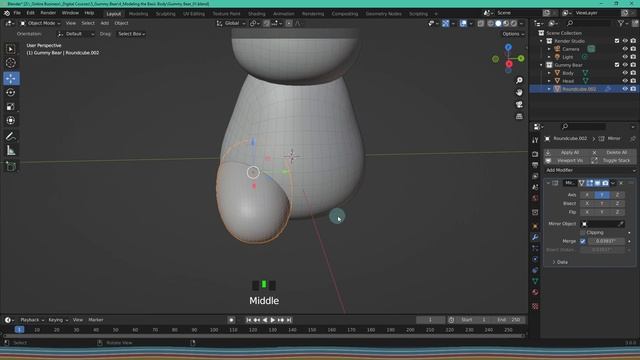The width and height of the screenshot is (640, 360).
Task: Select the Cursor tool in the left toolbar
Action: [x=11, y=63]
